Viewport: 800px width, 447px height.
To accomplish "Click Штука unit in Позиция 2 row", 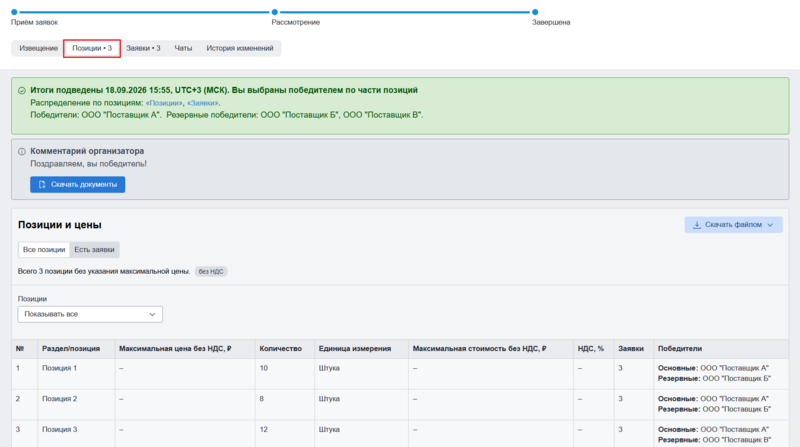I will tap(329, 399).
